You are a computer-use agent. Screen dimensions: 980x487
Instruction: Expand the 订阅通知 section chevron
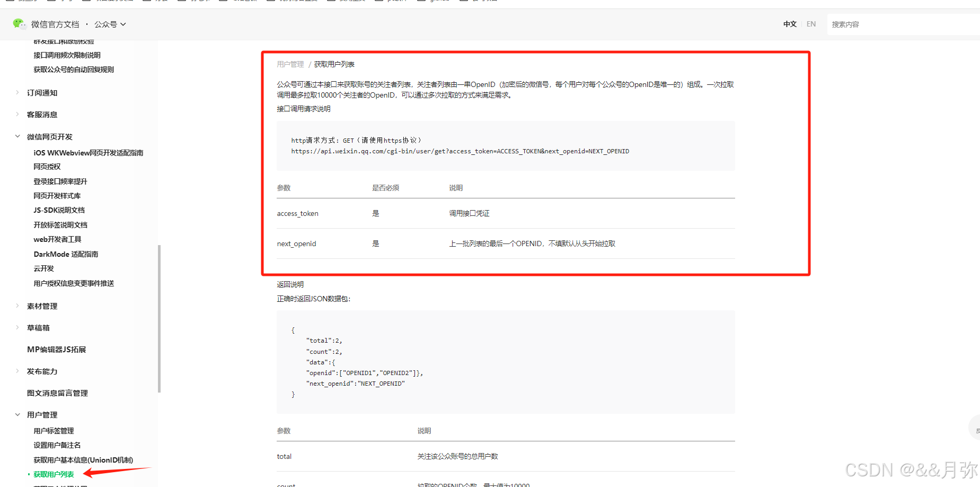coord(17,92)
